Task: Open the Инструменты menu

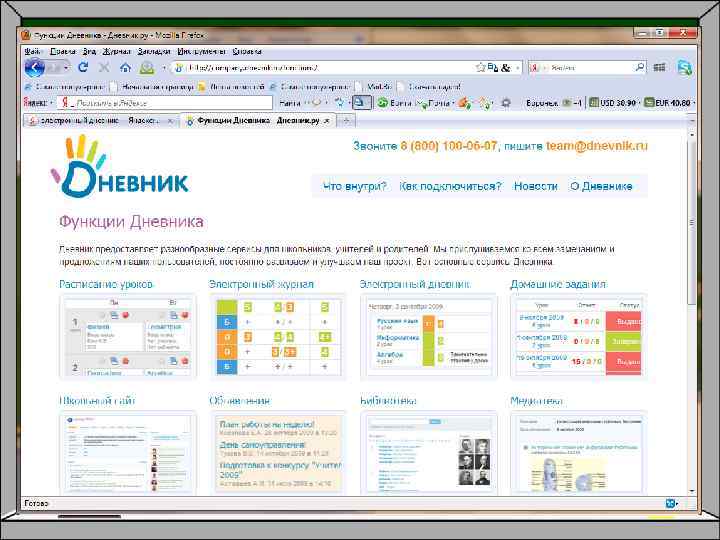Action: (x=201, y=51)
